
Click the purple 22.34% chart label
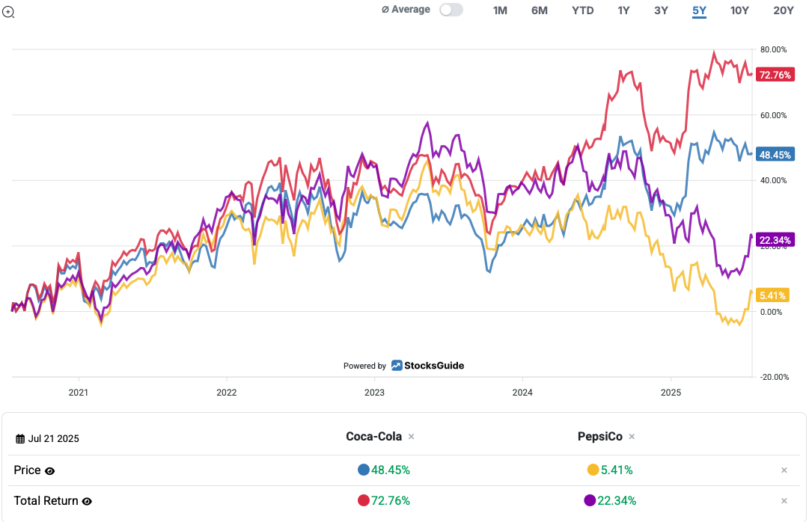[775, 240]
